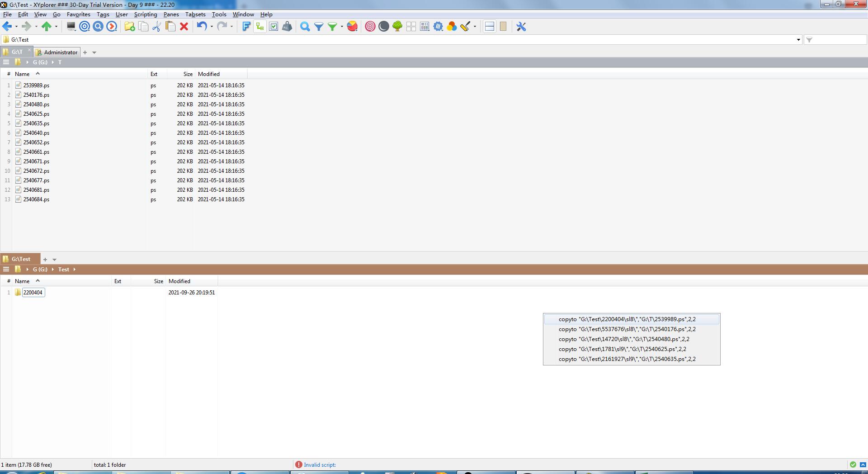Click the New Folder toolbar icon
Screen dimensions: 868x474
129,27
